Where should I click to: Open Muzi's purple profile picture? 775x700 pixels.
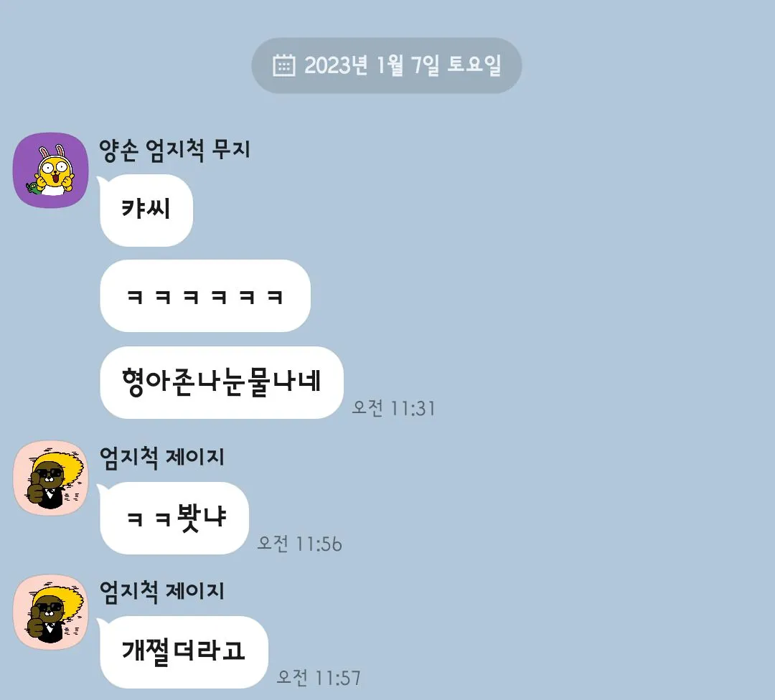pyautogui.click(x=50, y=171)
